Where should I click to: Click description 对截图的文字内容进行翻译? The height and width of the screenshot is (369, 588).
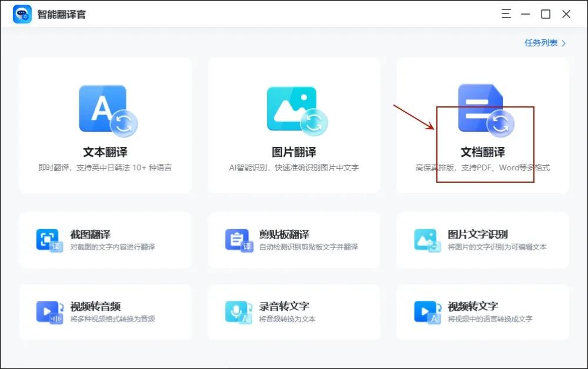pyautogui.click(x=112, y=247)
